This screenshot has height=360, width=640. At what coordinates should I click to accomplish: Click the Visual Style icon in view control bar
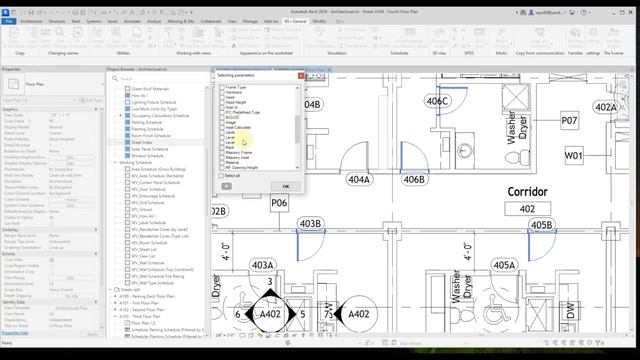tap(251, 336)
